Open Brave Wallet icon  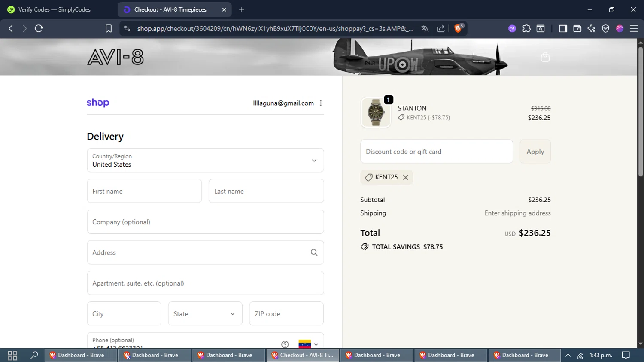click(577, 28)
